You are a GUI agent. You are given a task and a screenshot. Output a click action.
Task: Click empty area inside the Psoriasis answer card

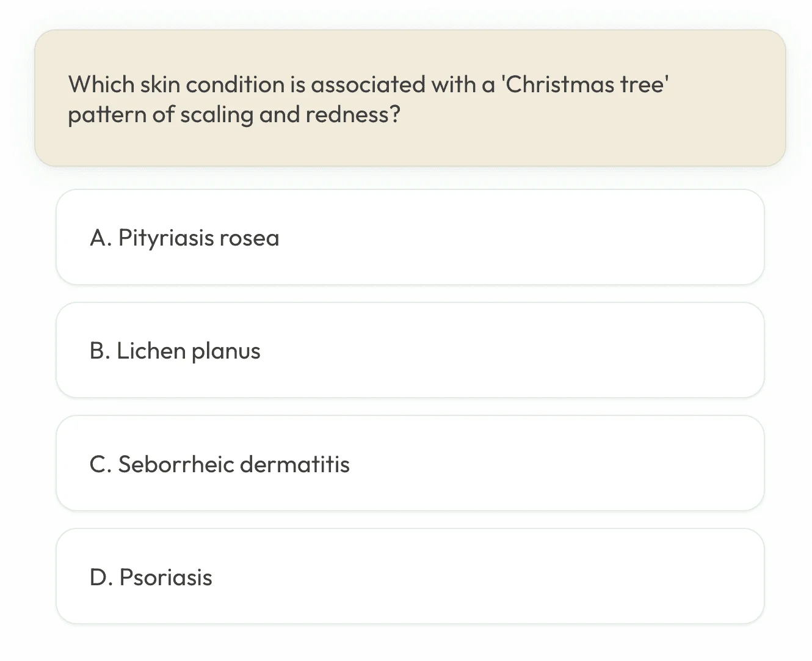pos(488,576)
